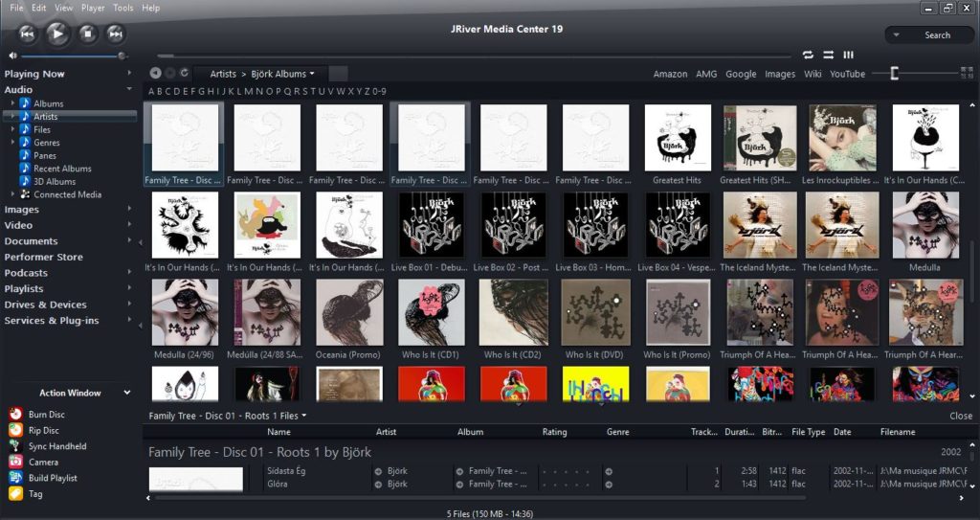Open the Tools menu
This screenshot has width=980, height=520.
123,8
